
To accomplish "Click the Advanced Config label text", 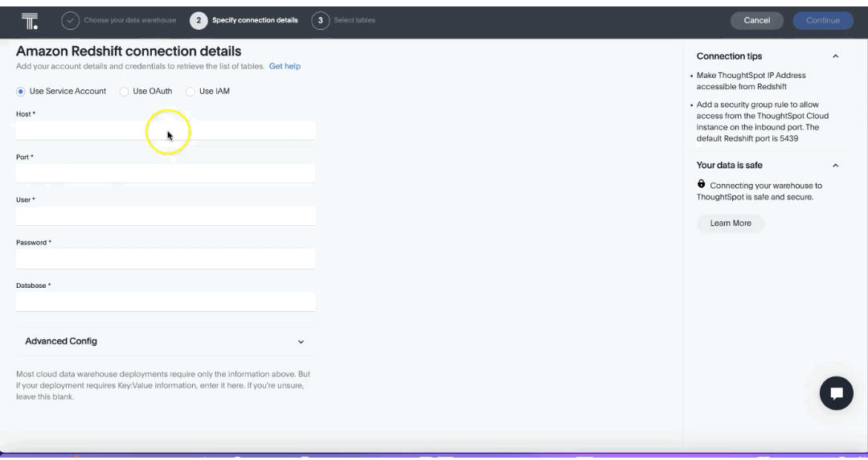I will 61,342.
